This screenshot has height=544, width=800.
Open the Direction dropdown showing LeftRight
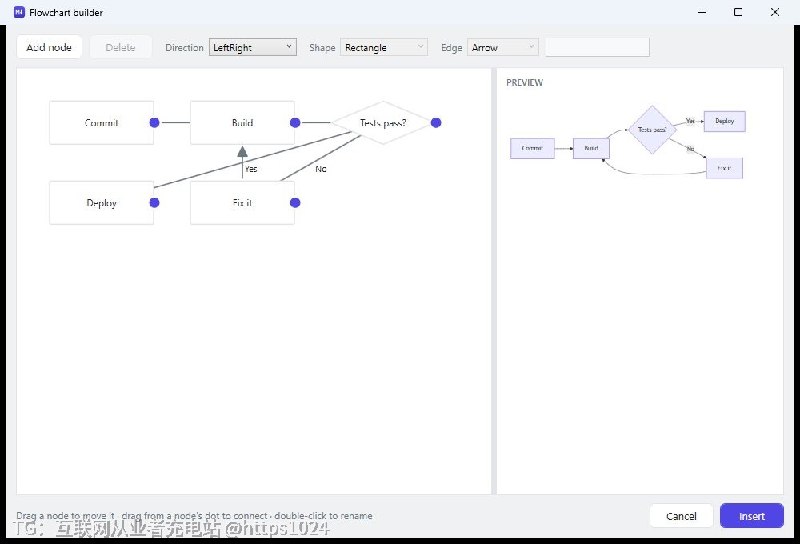(x=253, y=47)
